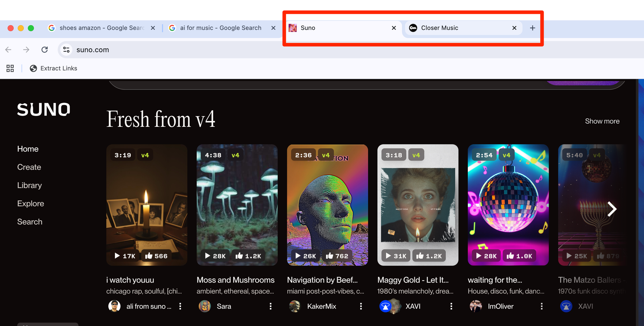Click KakerMix artist name
The image size is (644, 326).
tap(322, 306)
